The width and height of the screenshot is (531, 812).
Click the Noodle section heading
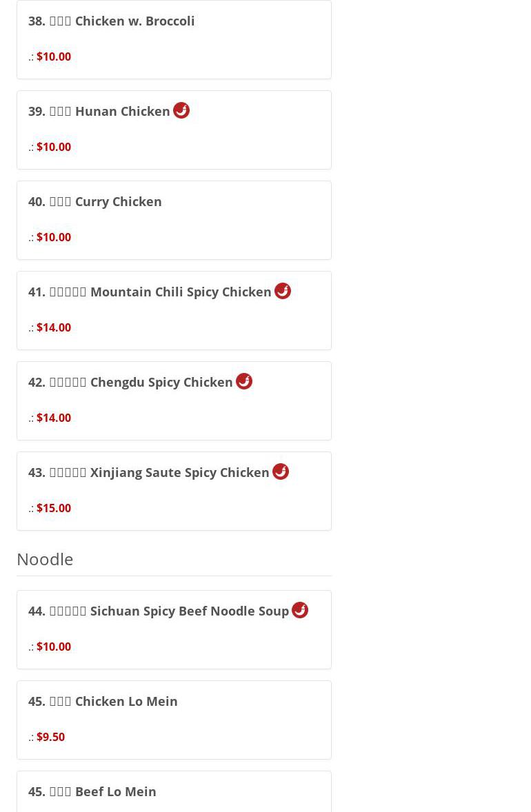pyautogui.click(x=45, y=559)
